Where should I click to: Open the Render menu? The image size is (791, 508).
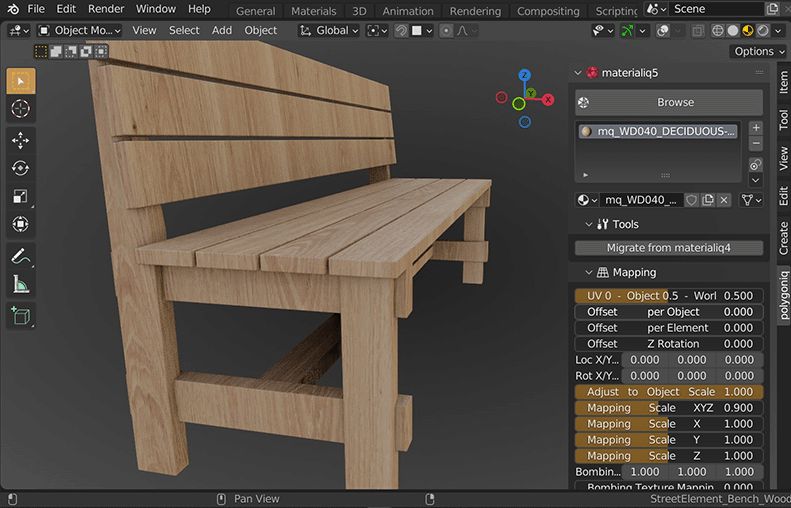tap(106, 9)
